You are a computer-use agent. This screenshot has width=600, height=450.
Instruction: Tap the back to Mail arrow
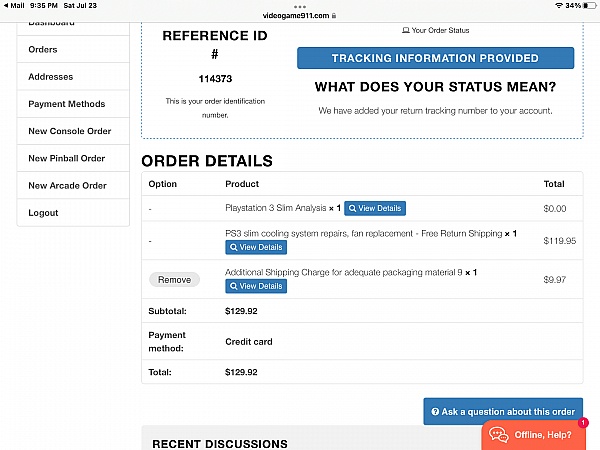[x=4, y=5]
